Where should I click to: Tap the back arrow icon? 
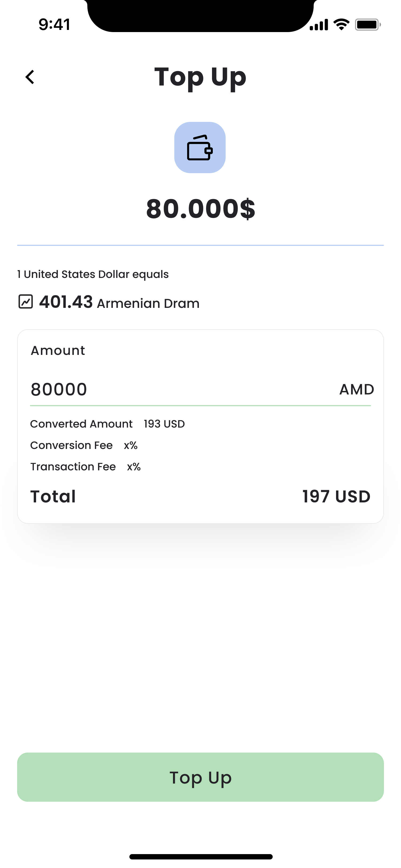coord(30,77)
